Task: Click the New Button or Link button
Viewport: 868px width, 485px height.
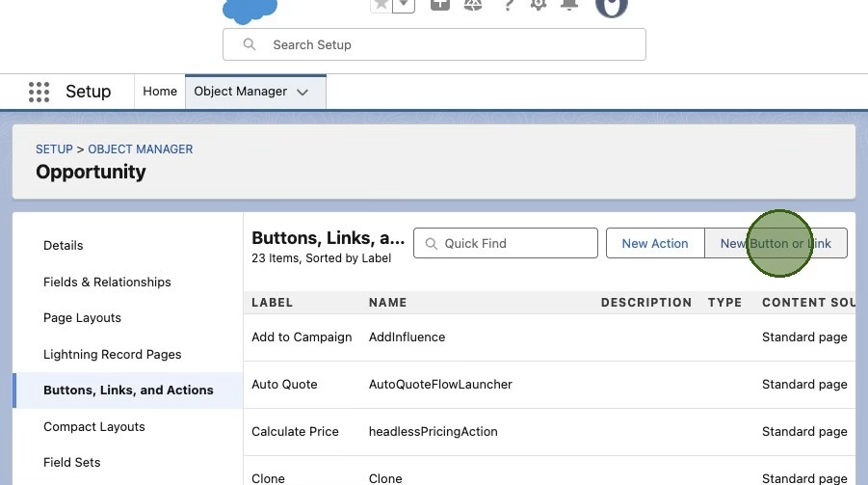Action: [x=776, y=244]
